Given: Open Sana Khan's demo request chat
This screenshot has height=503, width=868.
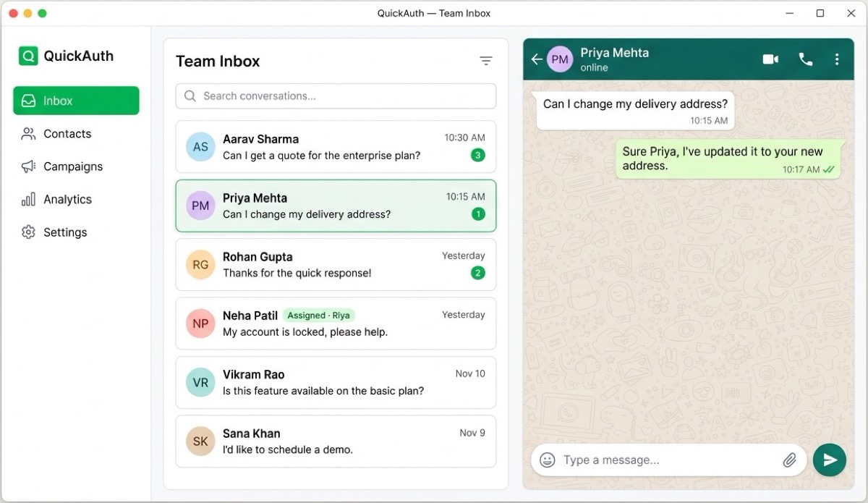Looking at the screenshot, I should [x=336, y=441].
